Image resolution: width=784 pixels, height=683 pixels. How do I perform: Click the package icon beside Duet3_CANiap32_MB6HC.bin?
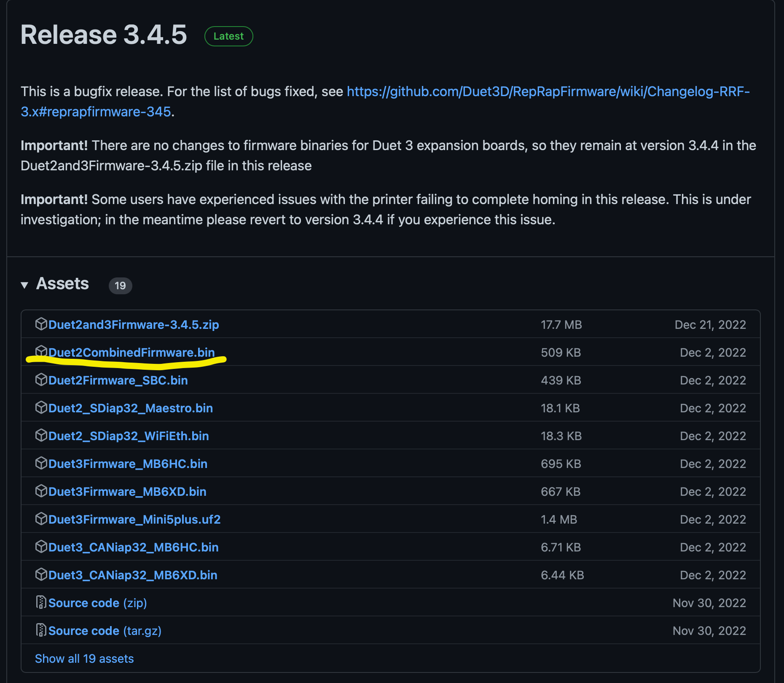tap(41, 546)
